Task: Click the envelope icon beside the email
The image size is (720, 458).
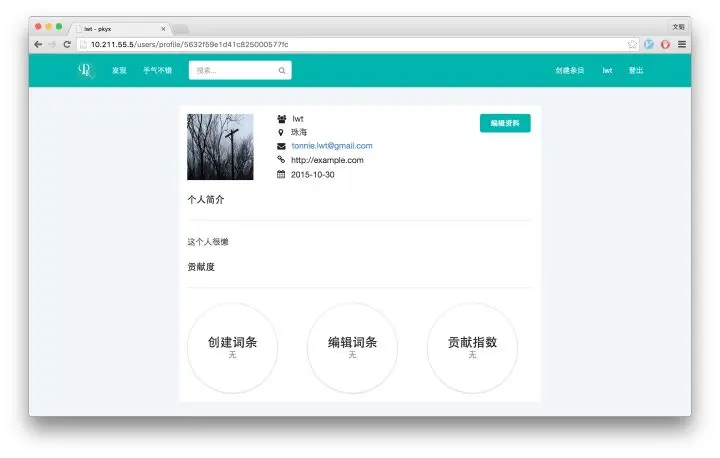Action: (x=281, y=146)
